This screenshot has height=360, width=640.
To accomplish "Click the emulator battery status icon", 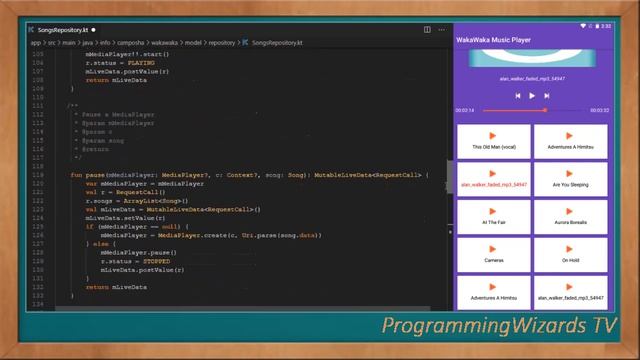I will (597, 26).
